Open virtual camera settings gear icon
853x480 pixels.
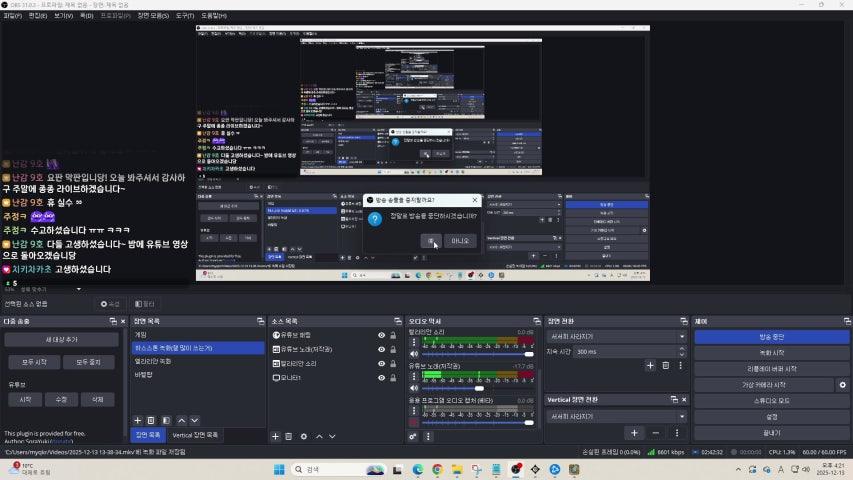coord(842,384)
